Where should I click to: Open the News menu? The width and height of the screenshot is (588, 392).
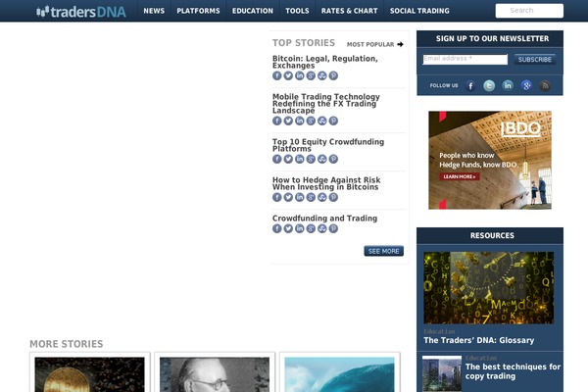tap(154, 11)
